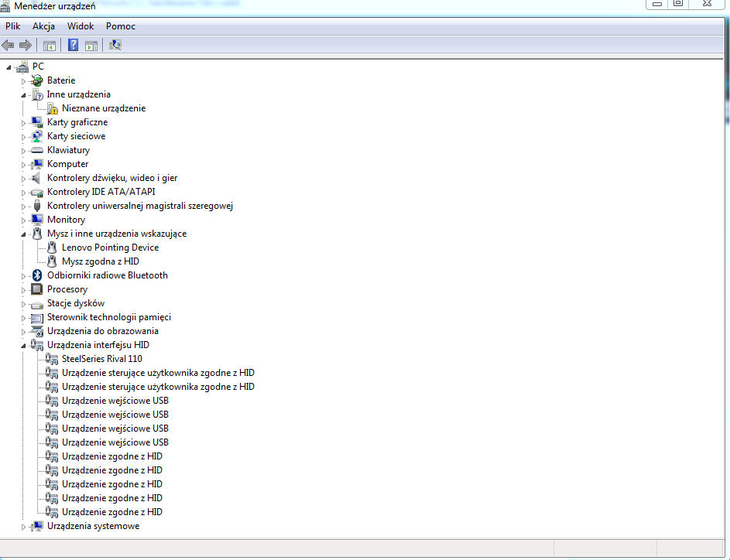This screenshot has width=730, height=560.
Task: Open the Widok menu
Action: point(80,26)
